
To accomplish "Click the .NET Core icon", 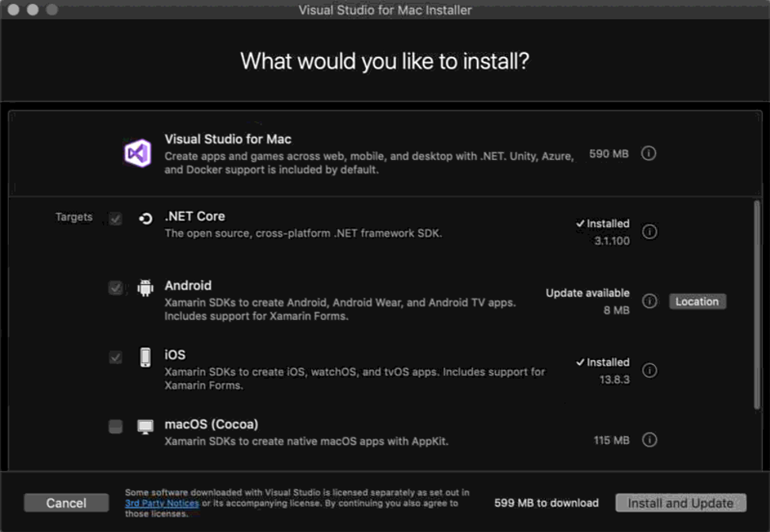I will tap(145, 218).
